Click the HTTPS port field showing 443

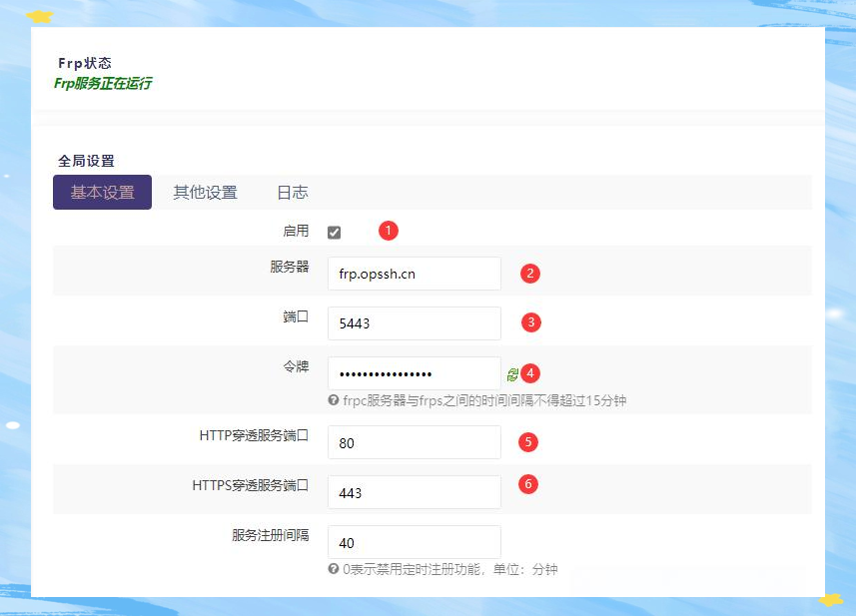[x=414, y=491]
